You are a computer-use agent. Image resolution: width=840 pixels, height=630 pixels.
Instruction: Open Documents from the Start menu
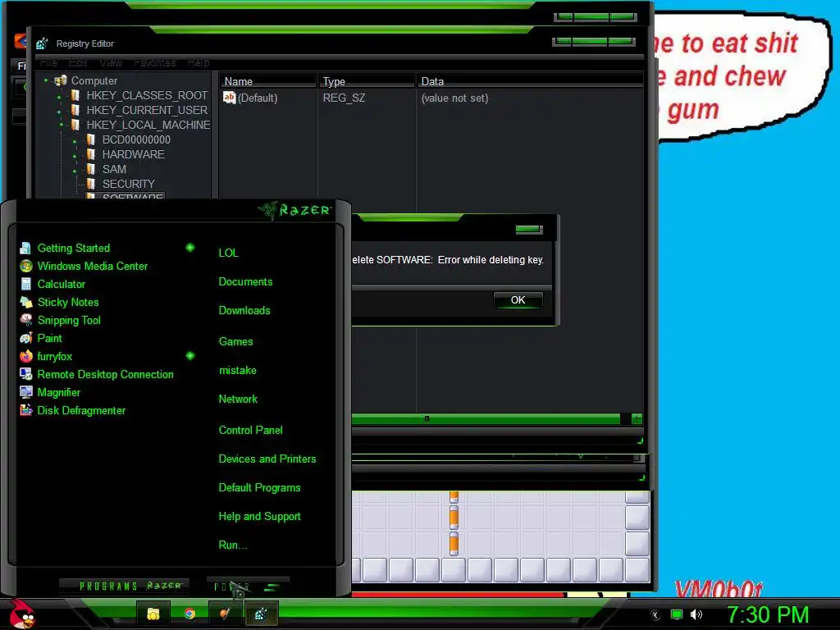point(245,282)
